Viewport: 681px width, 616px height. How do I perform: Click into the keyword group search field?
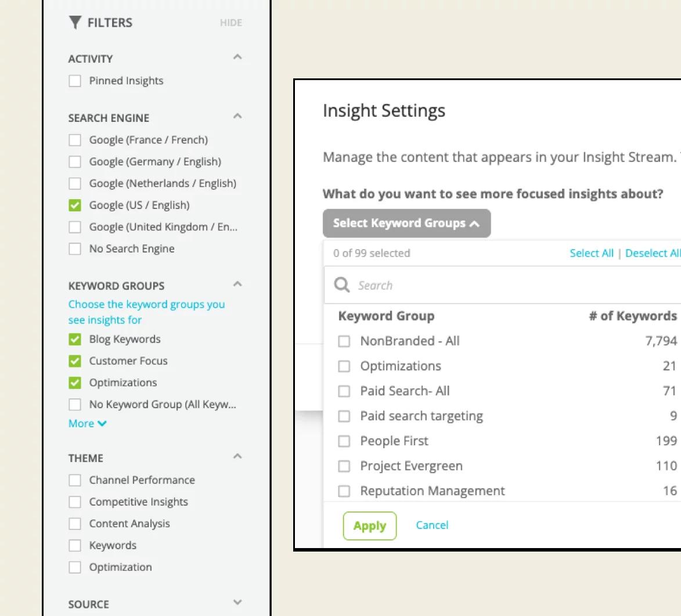tap(503, 285)
